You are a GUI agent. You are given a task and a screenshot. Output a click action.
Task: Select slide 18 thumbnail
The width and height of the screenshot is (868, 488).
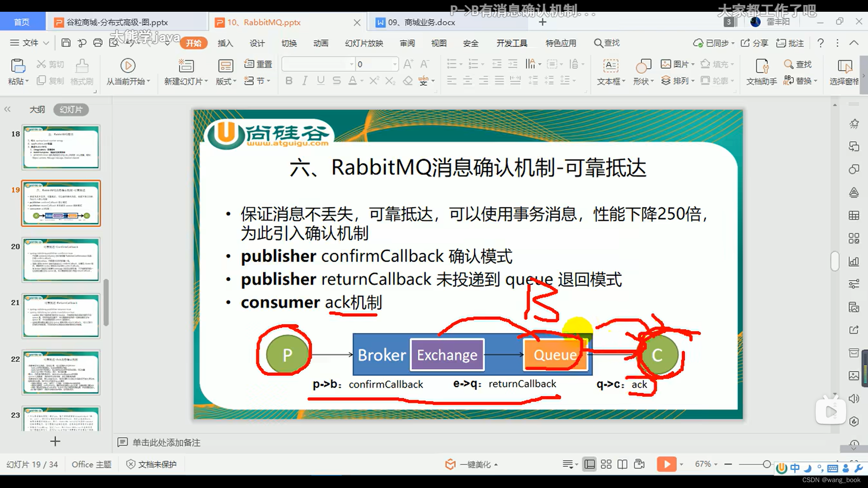click(61, 147)
